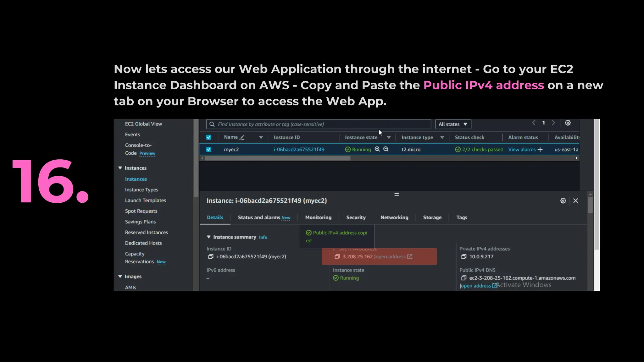The image size is (644, 362).
Task: Collapse the Images sidebar section
Action: pyautogui.click(x=120, y=277)
